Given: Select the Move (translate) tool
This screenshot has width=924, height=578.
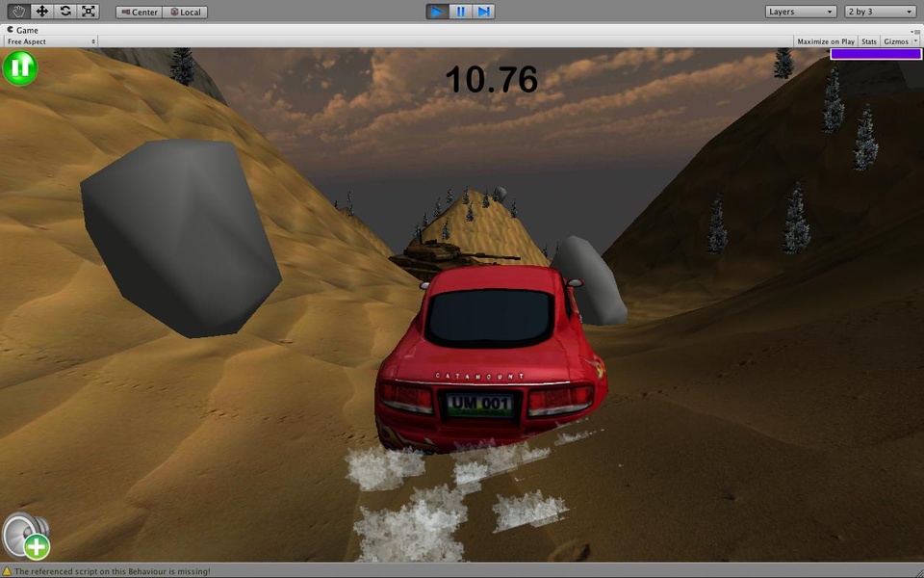Looking at the screenshot, I should click(x=41, y=12).
